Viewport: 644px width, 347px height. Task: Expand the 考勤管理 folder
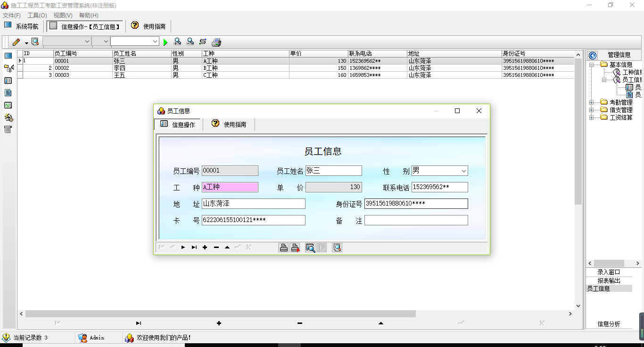pyautogui.click(x=591, y=102)
